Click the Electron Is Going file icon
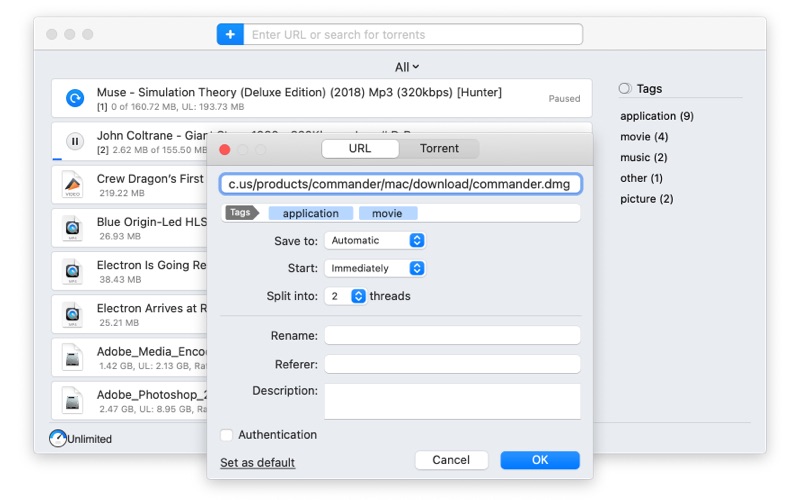This screenshot has width=800, height=500. click(x=72, y=271)
